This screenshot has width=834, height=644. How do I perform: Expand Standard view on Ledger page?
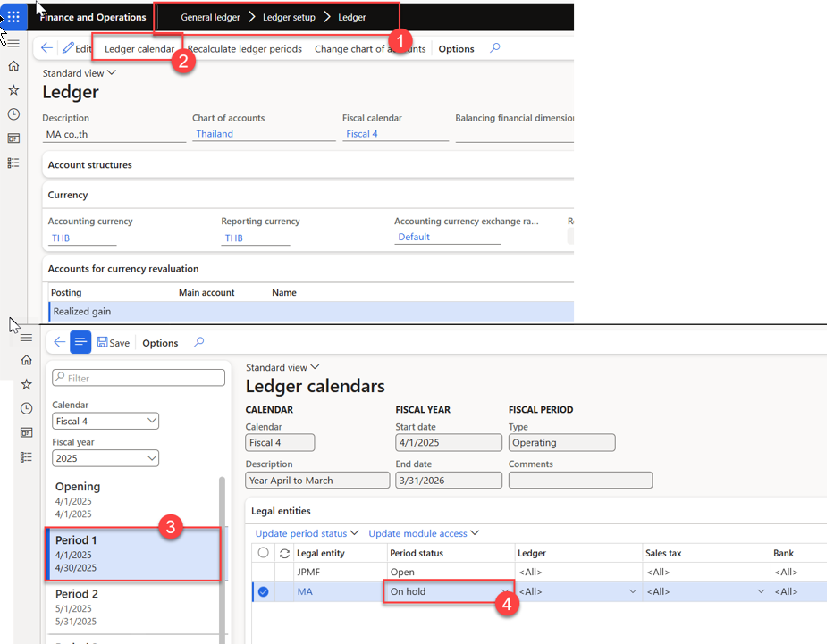tap(79, 73)
